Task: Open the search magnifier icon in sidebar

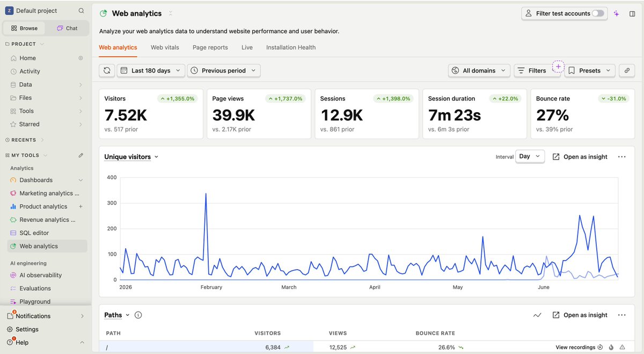Action: click(81, 11)
